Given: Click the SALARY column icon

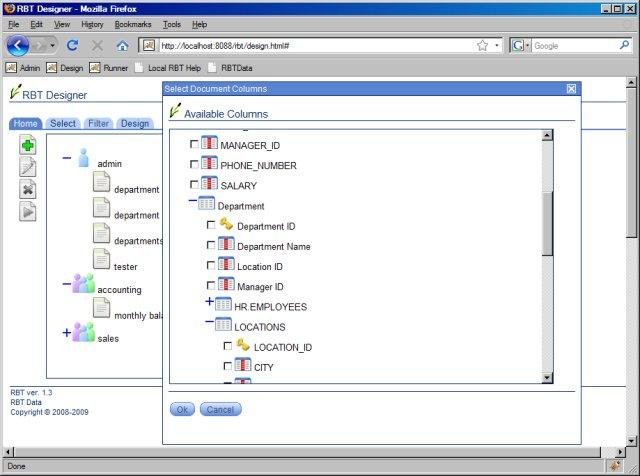Looking at the screenshot, I should 209,183.
